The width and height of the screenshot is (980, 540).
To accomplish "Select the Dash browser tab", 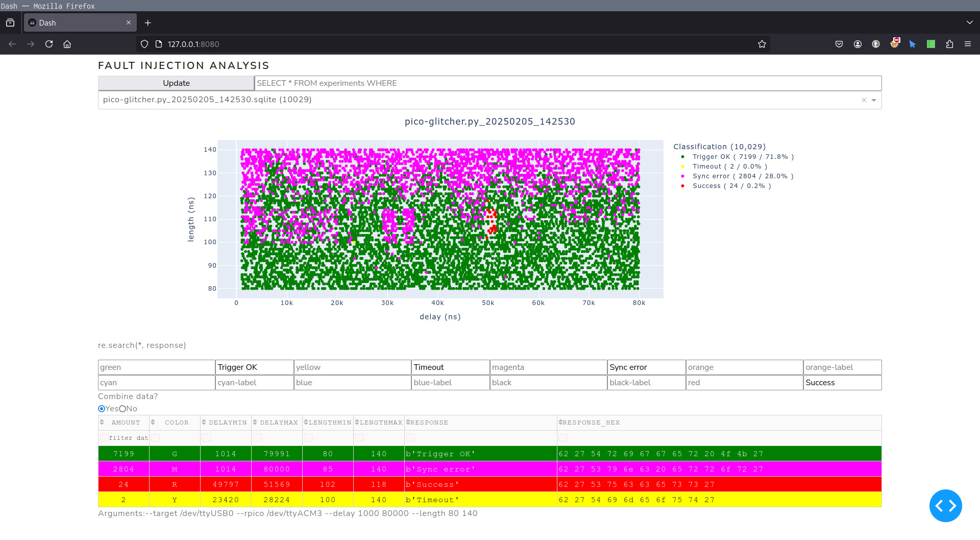I will coord(80,22).
